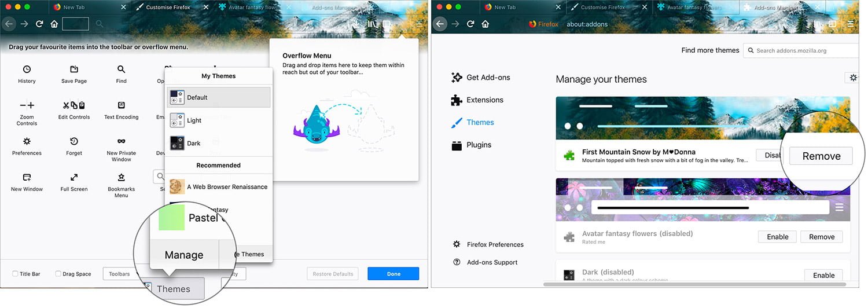Click the Search addons.mozilla.org field

click(x=802, y=50)
